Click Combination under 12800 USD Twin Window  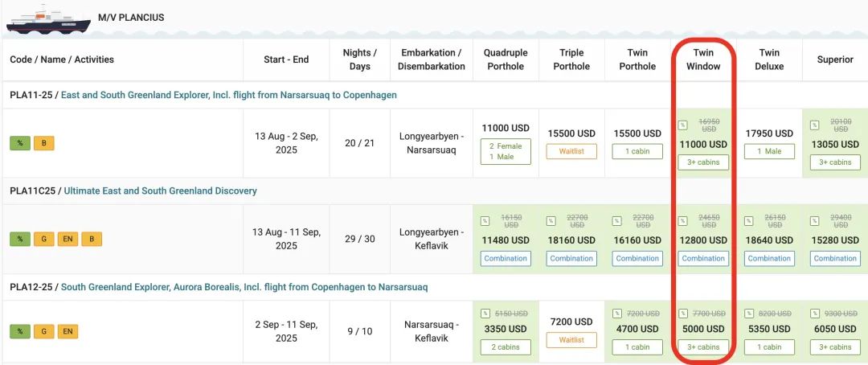pyautogui.click(x=703, y=258)
